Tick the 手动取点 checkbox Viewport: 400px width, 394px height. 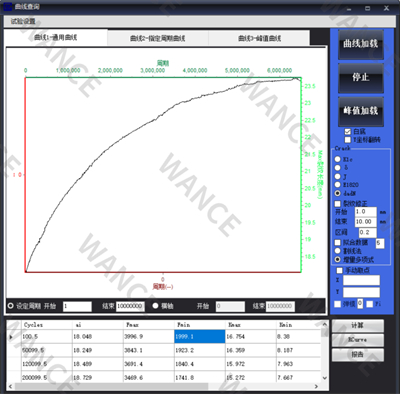pyautogui.click(x=339, y=270)
